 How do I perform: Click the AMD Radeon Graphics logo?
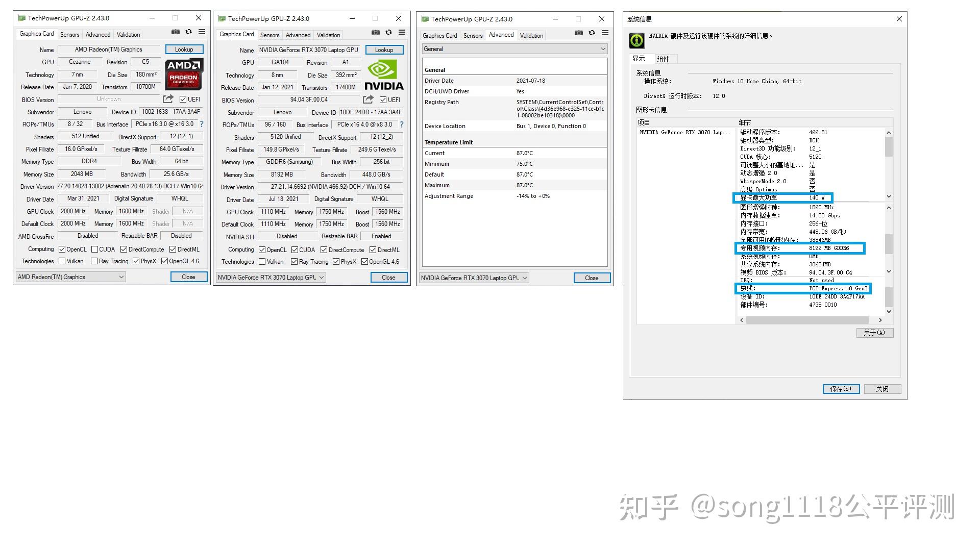183,74
